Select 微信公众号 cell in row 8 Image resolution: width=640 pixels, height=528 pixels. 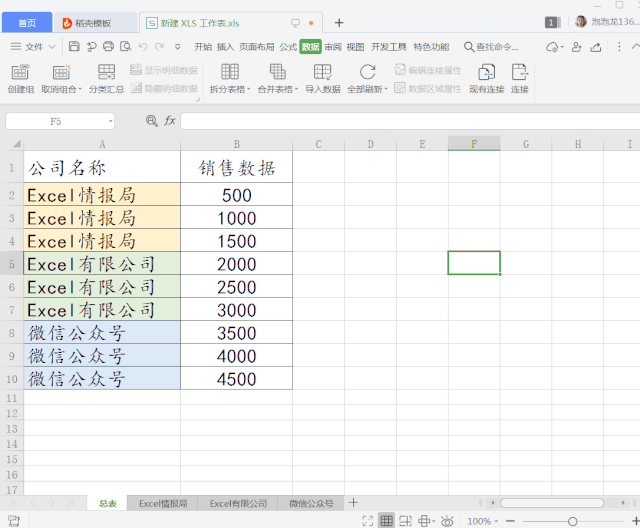pos(102,333)
